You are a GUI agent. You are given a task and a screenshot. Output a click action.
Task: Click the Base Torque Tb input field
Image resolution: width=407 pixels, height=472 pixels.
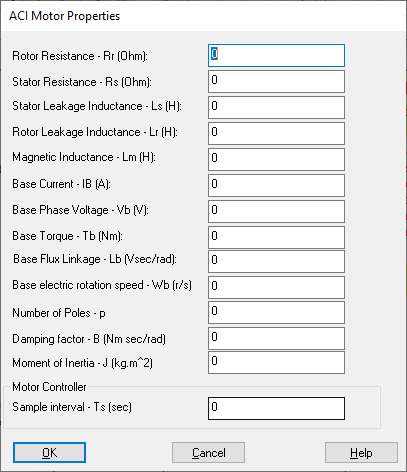click(276, 237)
